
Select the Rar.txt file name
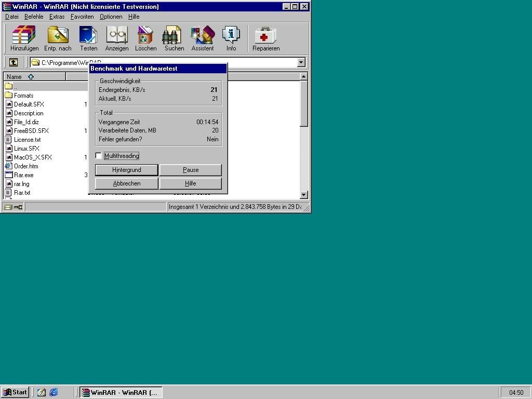click(x=22, y=192)
